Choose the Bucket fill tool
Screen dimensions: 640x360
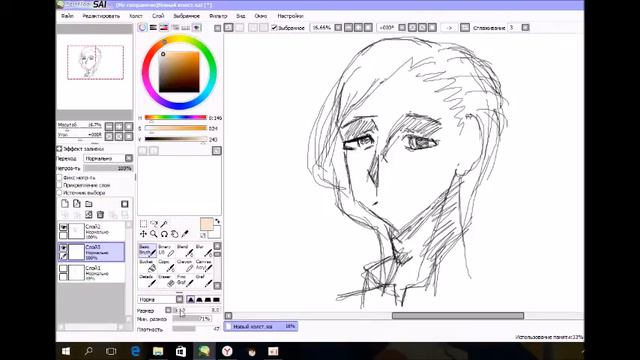coord(147,265)
